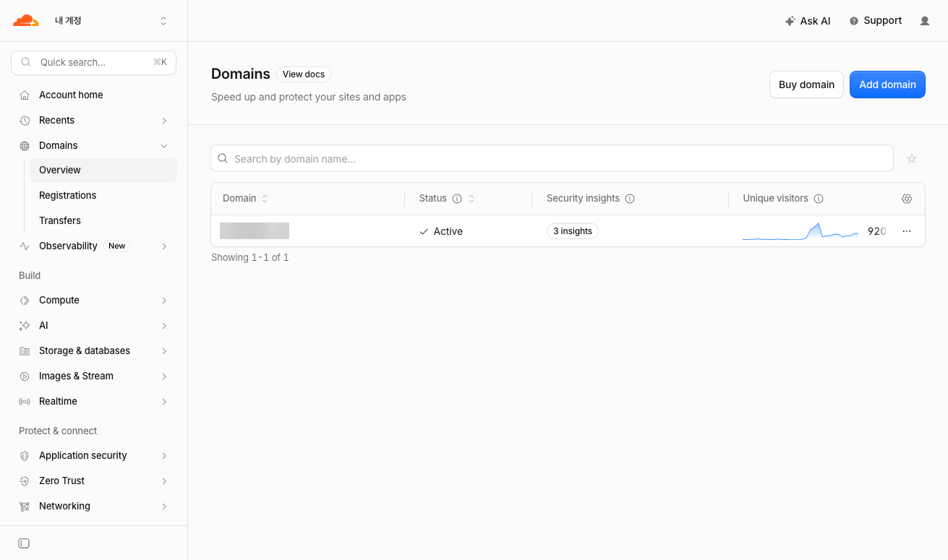
Task: Sort table by Status sort arrows
Action: pos(471,199)
